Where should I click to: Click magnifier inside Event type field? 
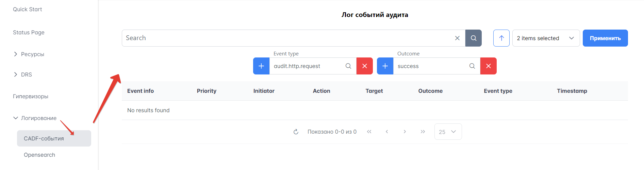pos(348,66)
